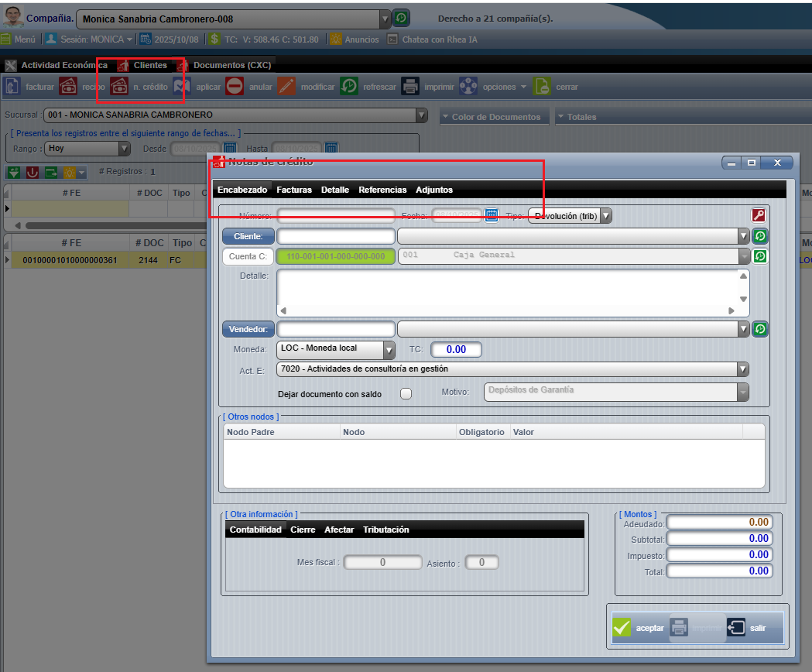Click the red key icon in dialog
Screen dimensions: 812x672
[759, 216]
